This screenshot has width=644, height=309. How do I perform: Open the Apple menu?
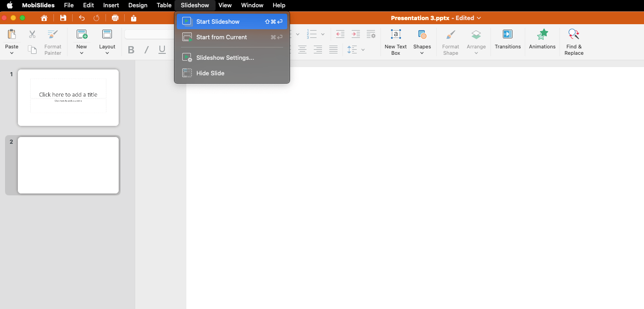click(x=10, y=5)
